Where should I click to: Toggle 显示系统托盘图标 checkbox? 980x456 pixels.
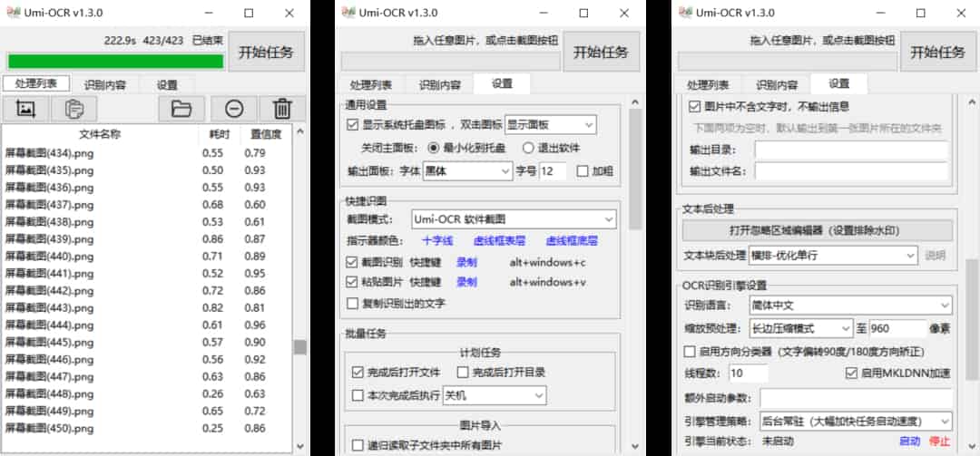click(352, 124)
